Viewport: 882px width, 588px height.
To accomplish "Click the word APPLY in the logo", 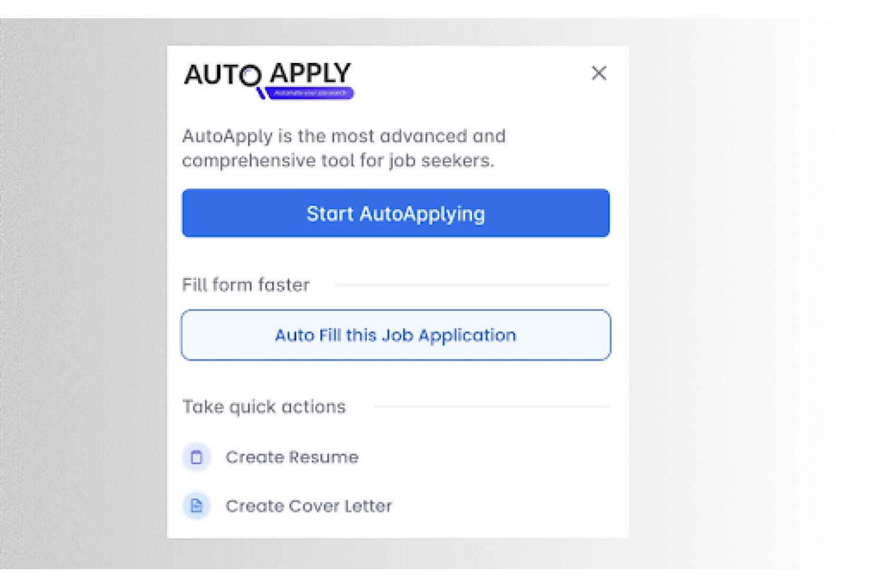I will point(310,73).
